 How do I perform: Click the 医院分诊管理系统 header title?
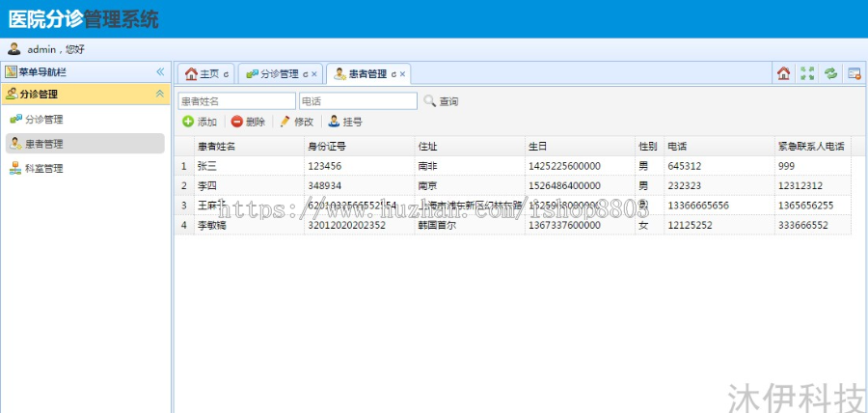point(84,19)
